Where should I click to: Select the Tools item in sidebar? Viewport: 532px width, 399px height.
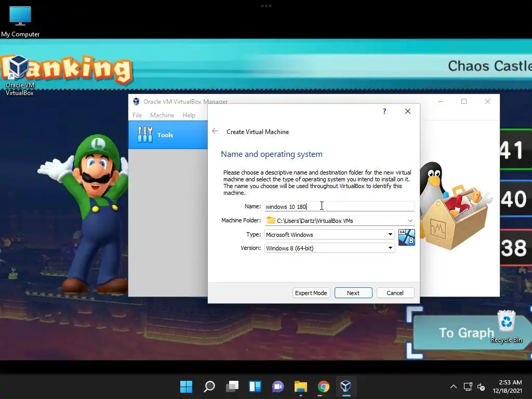tap(168, 135)
